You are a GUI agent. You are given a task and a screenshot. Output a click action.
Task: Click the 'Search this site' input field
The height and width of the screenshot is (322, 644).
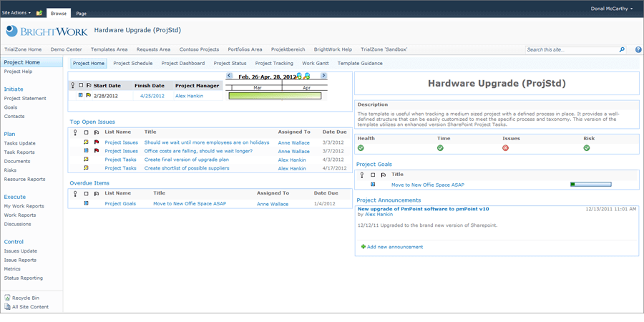click(571, 49)
